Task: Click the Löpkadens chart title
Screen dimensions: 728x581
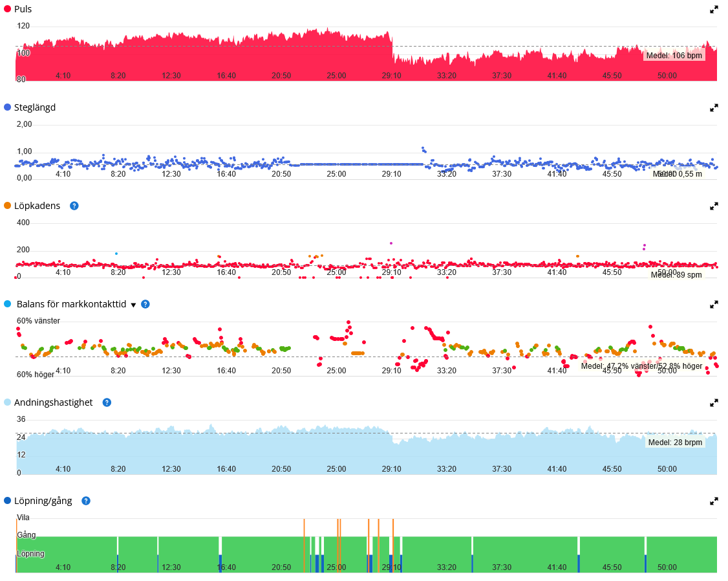Action: click(x=37, y=206)
